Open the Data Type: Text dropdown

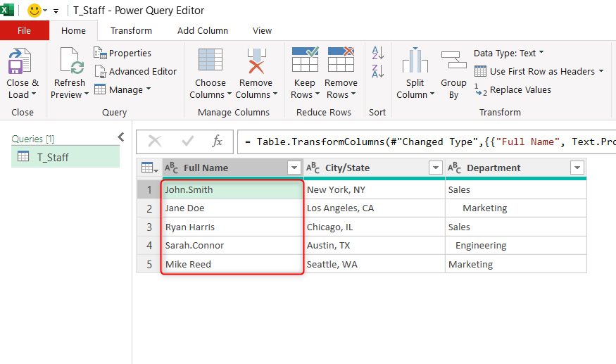[509, 53]
